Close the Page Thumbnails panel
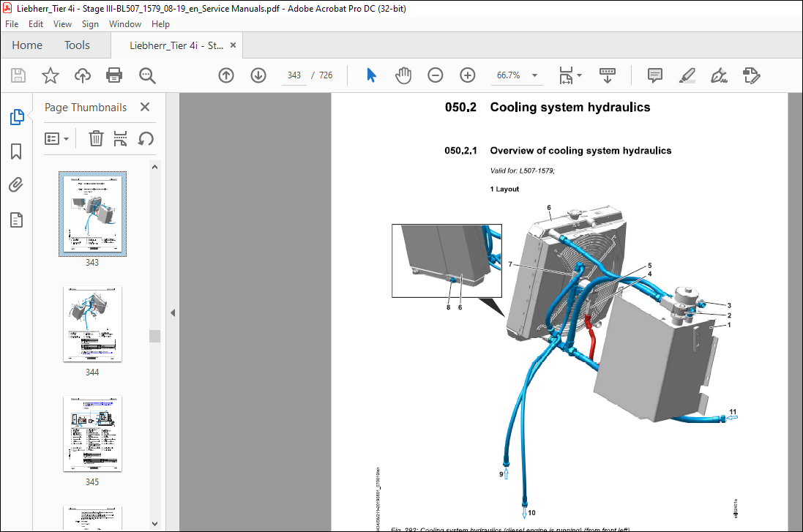803x532 pixels. [145, 107]
